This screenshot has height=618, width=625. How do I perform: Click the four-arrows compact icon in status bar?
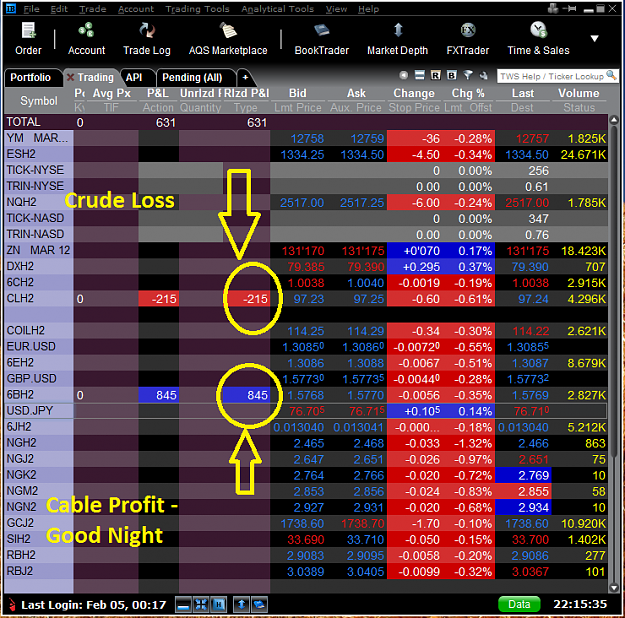click(200, 605)
